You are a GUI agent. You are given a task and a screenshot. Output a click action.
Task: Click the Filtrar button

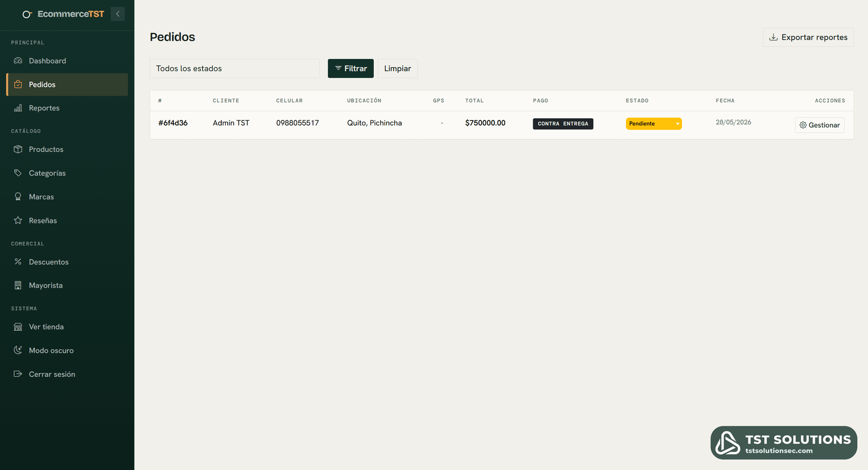pos(350,68)
